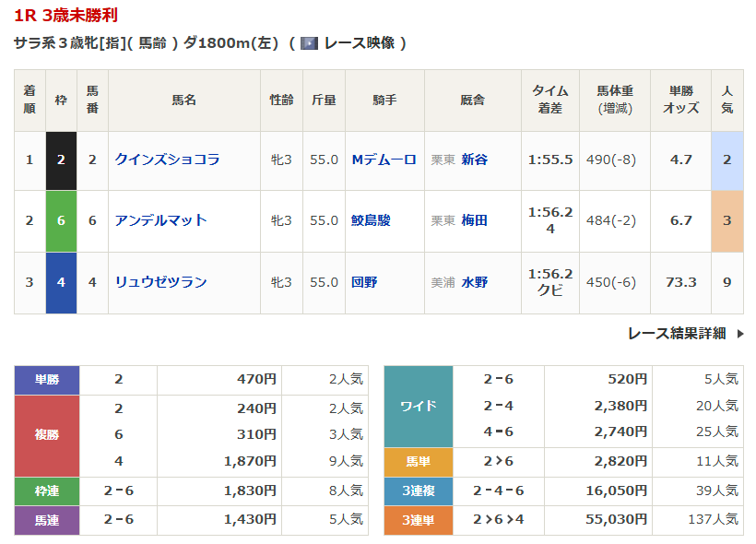This screenshot has height=544, width=756.
Task: Open trainer 梅田 stable page
Action: coord(474,220)
